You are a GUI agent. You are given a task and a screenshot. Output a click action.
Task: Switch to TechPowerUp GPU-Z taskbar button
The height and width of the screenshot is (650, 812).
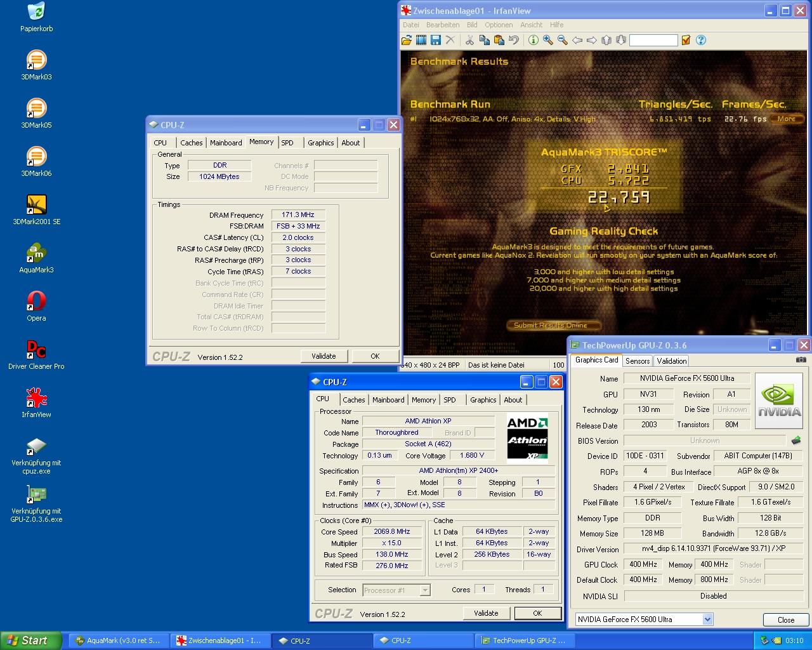click(x=524, y=640)
